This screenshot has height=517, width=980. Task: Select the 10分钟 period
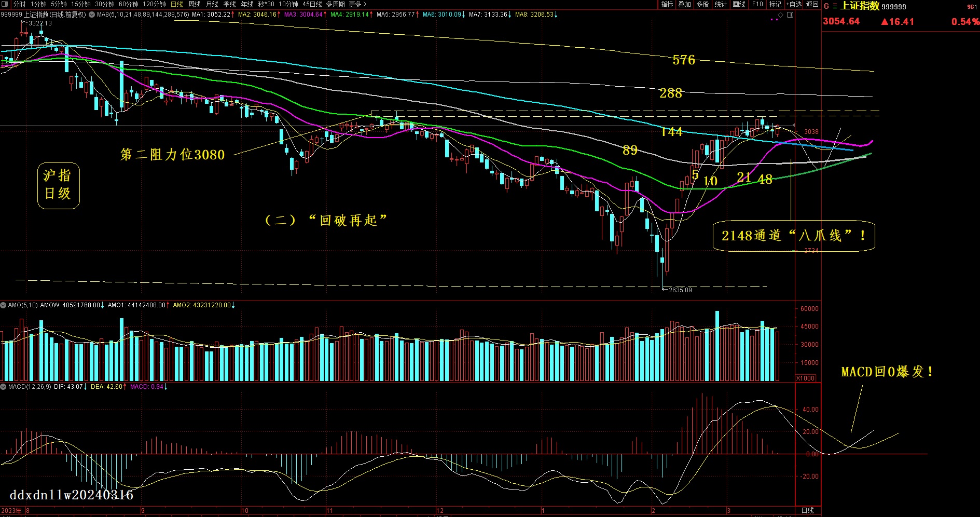coord(288,4)
